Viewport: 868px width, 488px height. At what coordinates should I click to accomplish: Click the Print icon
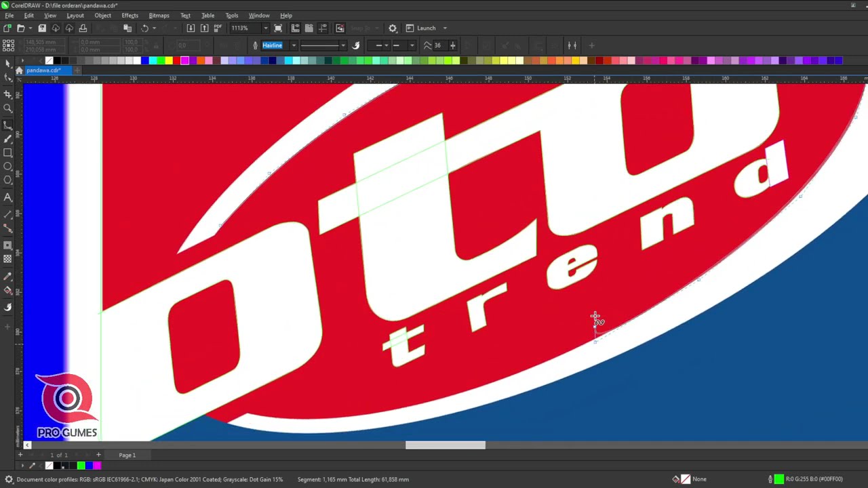83,28
